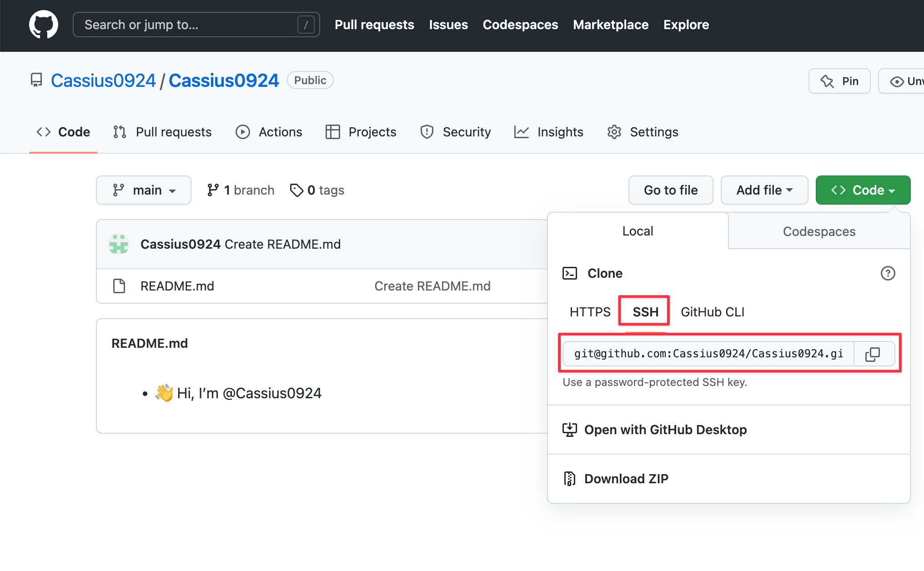Click the GitHub Desktop download icon
This screenshot has height=571, width=924.
569,430
